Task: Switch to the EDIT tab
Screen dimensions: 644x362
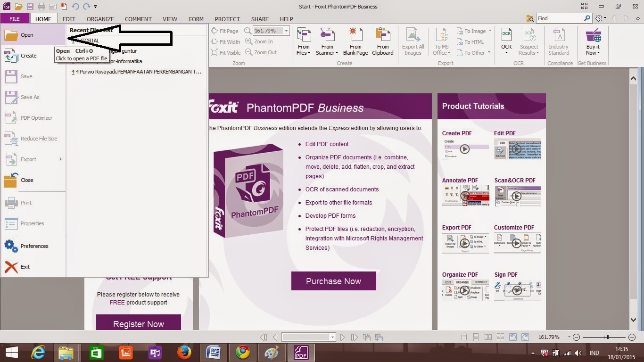Action: pyautogui.click(x=69, y=19)
